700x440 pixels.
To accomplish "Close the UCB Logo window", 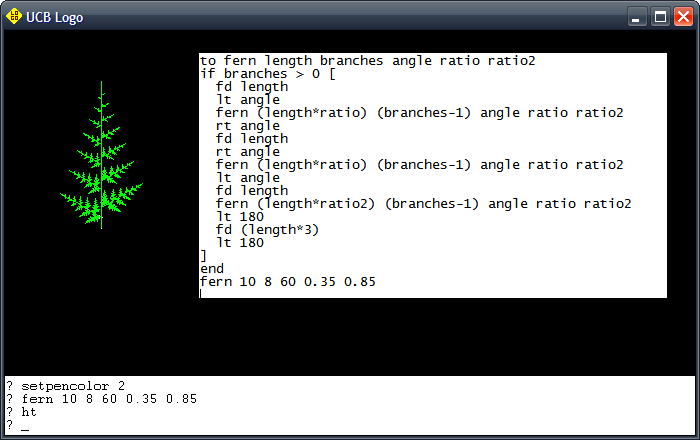I will pos(683,17).
